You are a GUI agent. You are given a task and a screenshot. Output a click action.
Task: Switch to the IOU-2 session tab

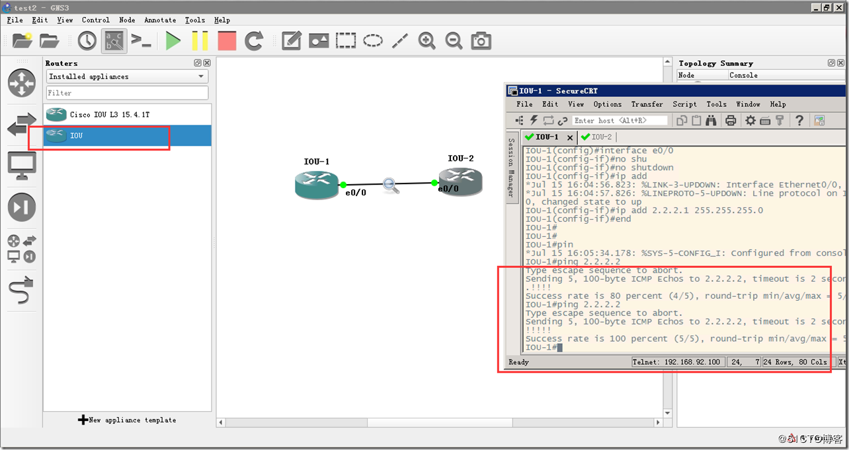[x=596, y=137]
